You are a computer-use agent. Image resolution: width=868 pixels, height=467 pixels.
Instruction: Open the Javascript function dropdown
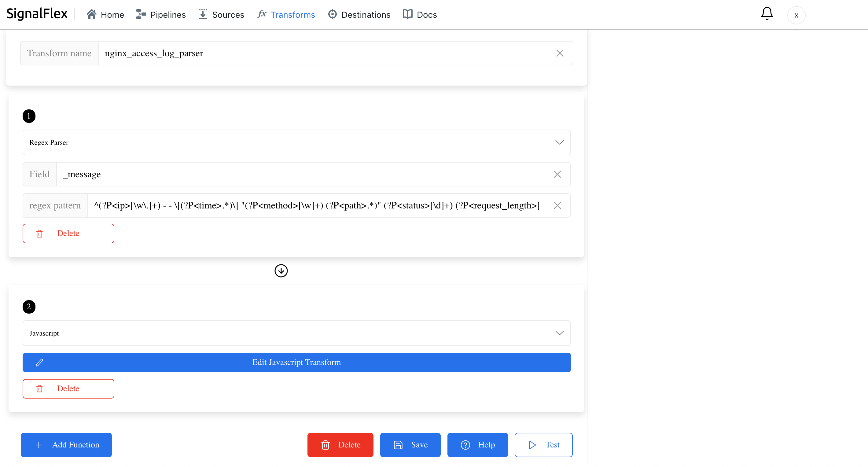pyautogui.click(x=296, y=333)
